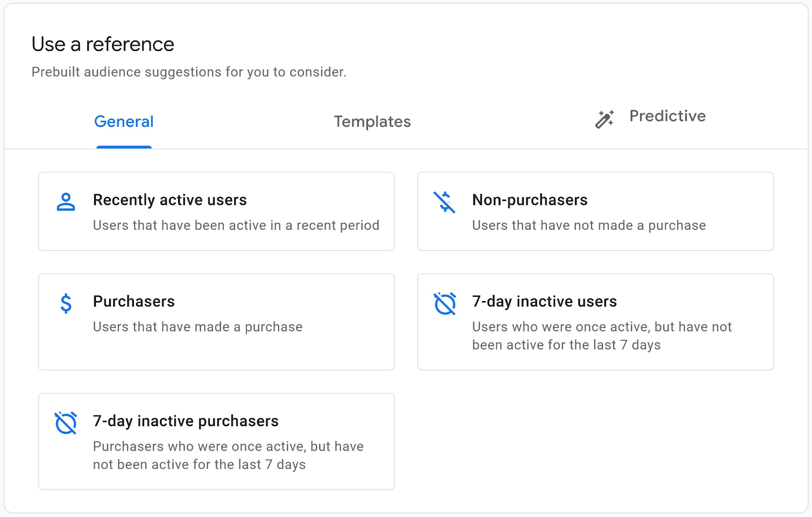This screenshot has width=812, height=517.
Task: Switch to the Templates tab
Action: pos(372,122)
